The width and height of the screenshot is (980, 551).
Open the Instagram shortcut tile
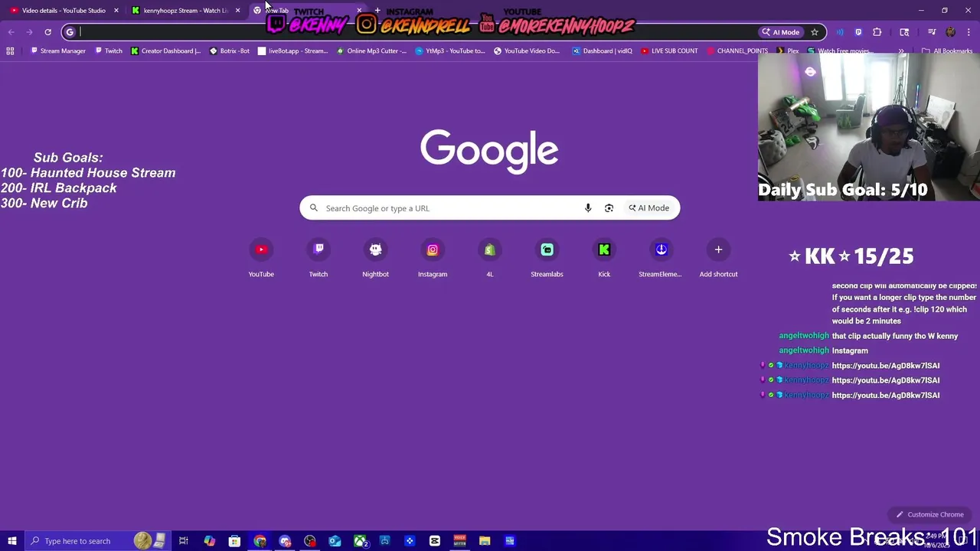(x=433, y=259)
